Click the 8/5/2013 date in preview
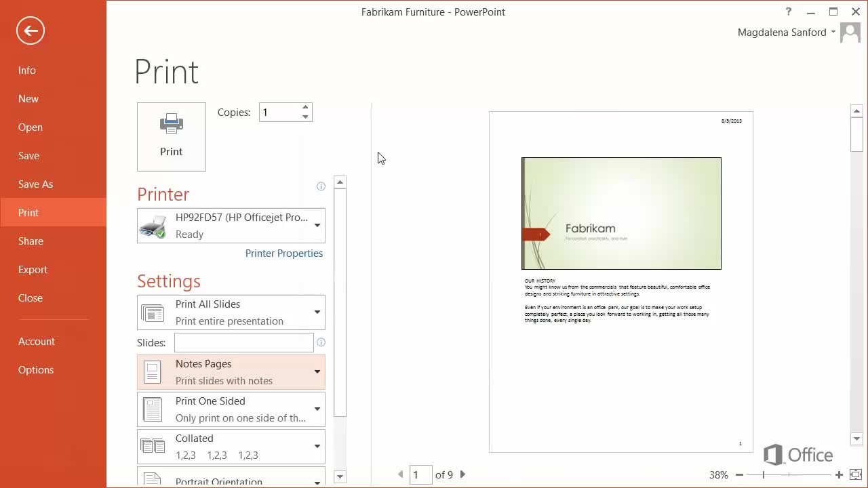 [732, 121]
